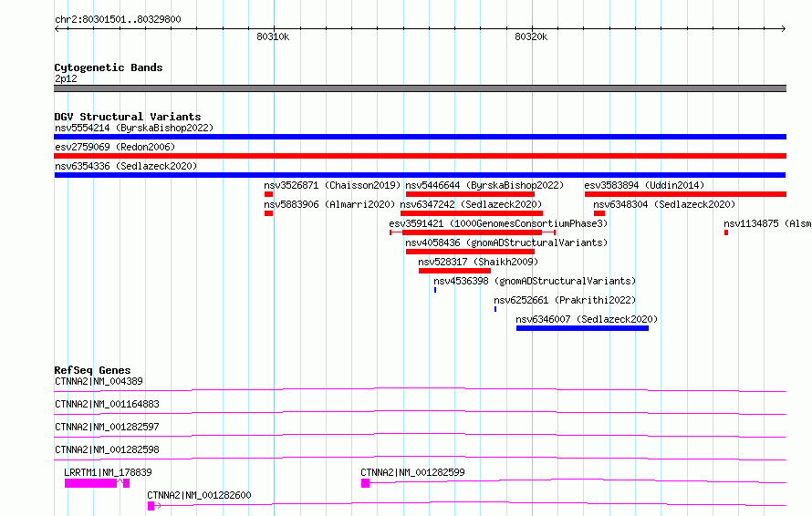Select the nsv3526871 (Chaisson2019) variant label
The width and height of the screenshot is (812, 516).
point(332,185)
